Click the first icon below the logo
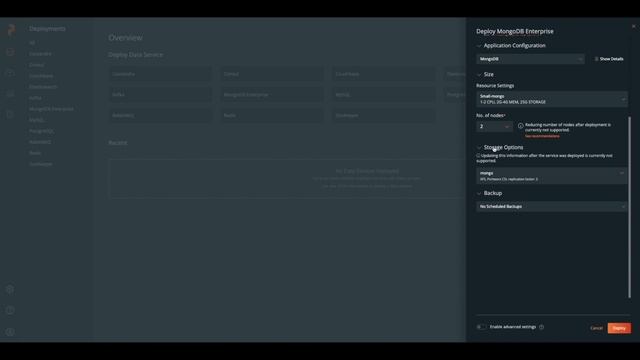Viewport: 640px width, 360px height. [10, 52]
